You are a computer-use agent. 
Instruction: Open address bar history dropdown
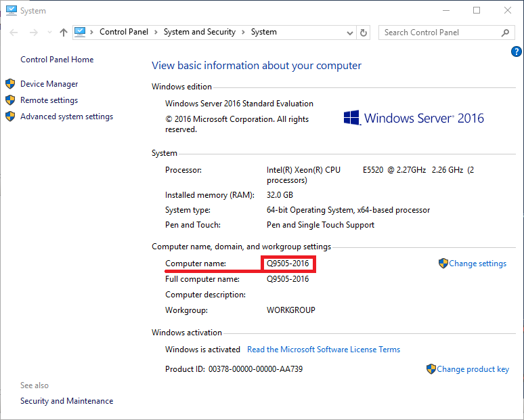point(350,33)
